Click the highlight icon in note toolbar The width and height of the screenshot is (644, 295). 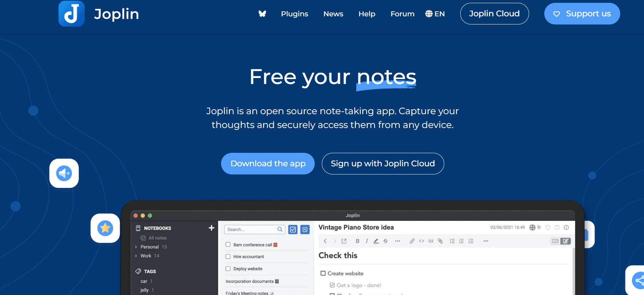point(376,241)
